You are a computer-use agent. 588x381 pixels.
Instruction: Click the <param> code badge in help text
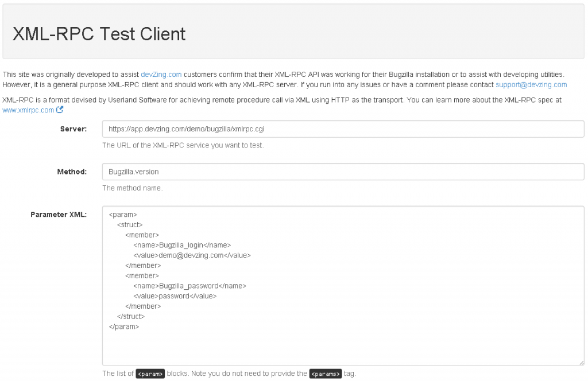tap(150, 374)
